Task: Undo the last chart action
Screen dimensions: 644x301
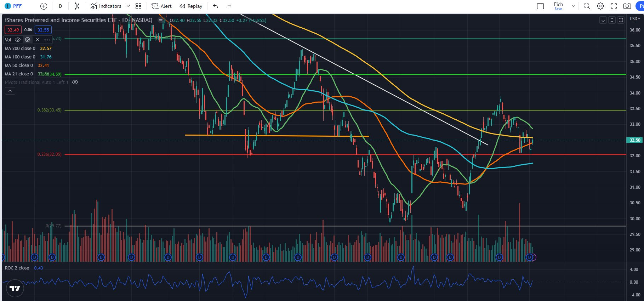Action: [x=215, y=6]
